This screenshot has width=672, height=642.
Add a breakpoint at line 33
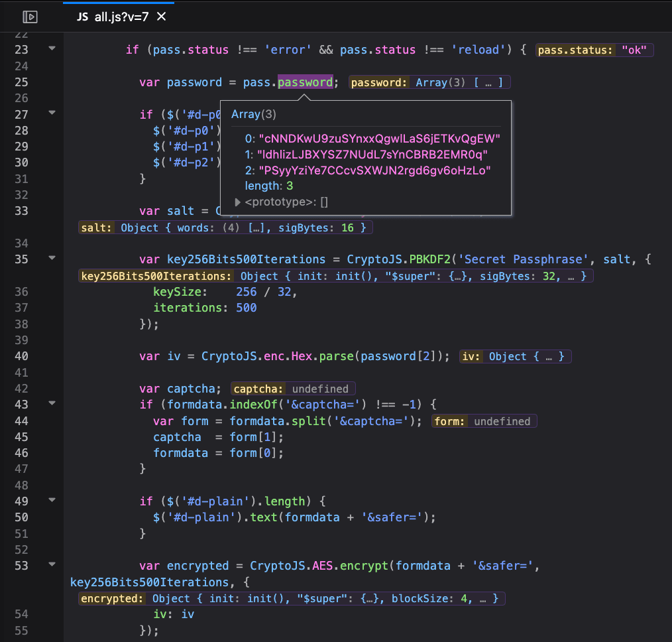(21, 211)
